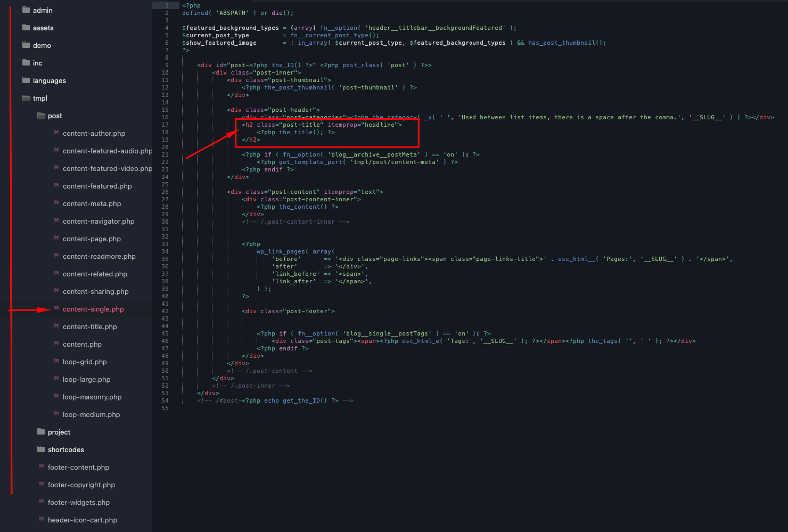The image size is (788, 532).
Task: Open content-readmore.php file
Action: pos(99,256)
